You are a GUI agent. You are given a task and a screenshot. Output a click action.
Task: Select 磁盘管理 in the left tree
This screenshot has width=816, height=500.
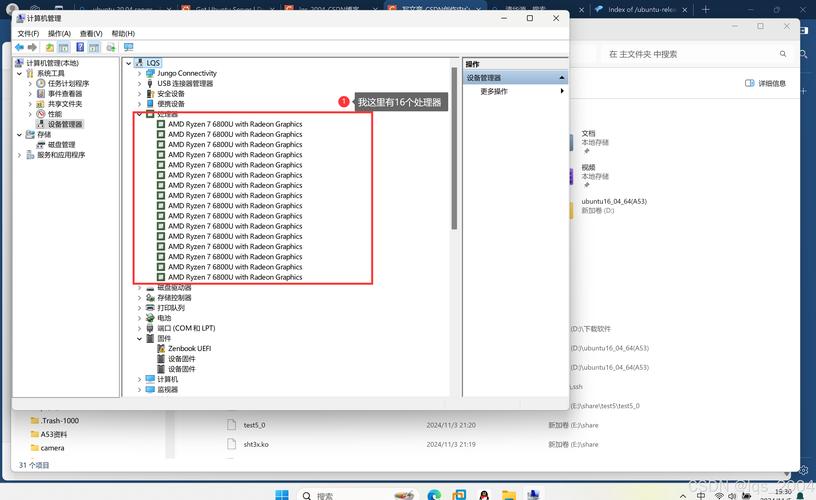pos(61,145)
